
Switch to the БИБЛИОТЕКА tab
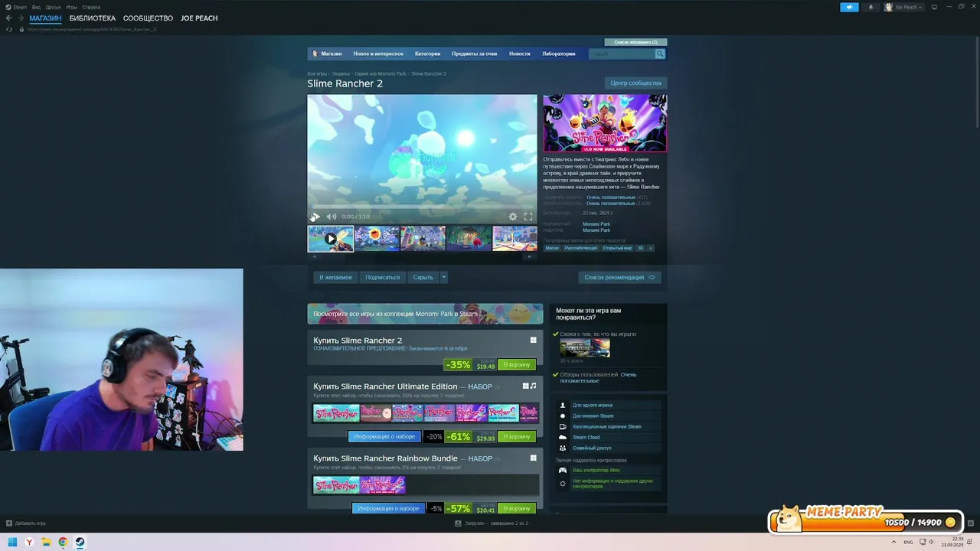(92, 18)
